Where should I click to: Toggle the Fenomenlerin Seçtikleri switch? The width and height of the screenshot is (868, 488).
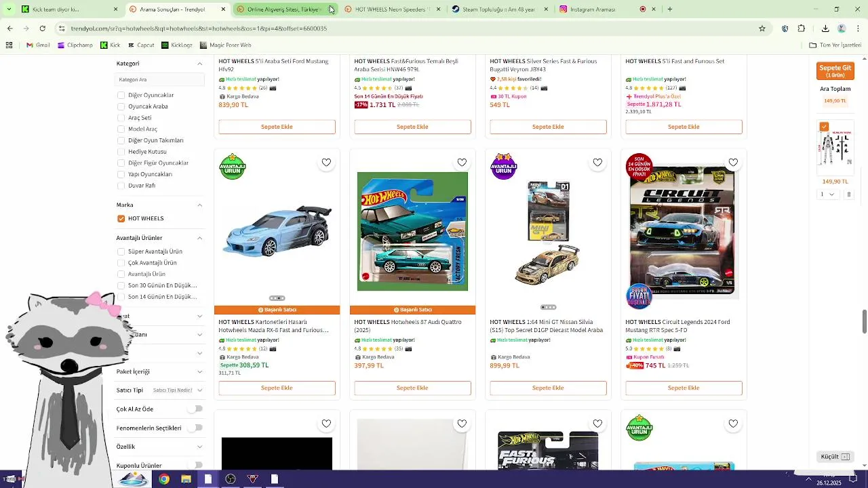pyautogui.click(x=195, y=428)
